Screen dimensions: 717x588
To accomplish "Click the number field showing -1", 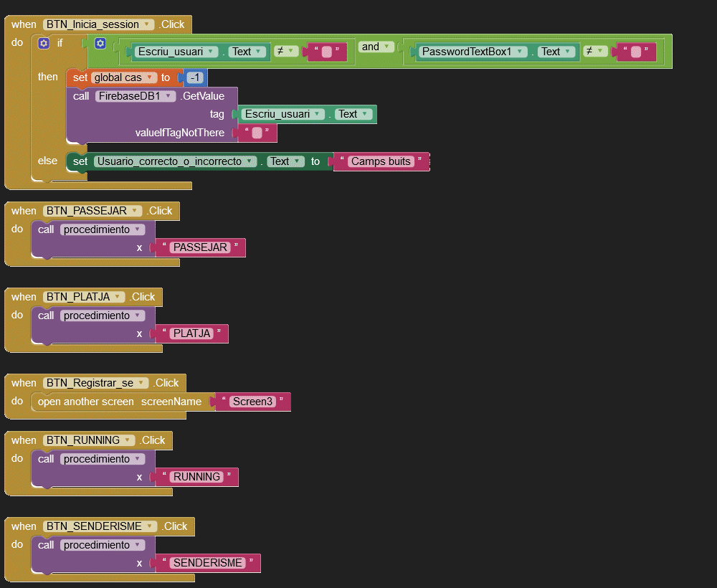I will [x=194, y=77].
